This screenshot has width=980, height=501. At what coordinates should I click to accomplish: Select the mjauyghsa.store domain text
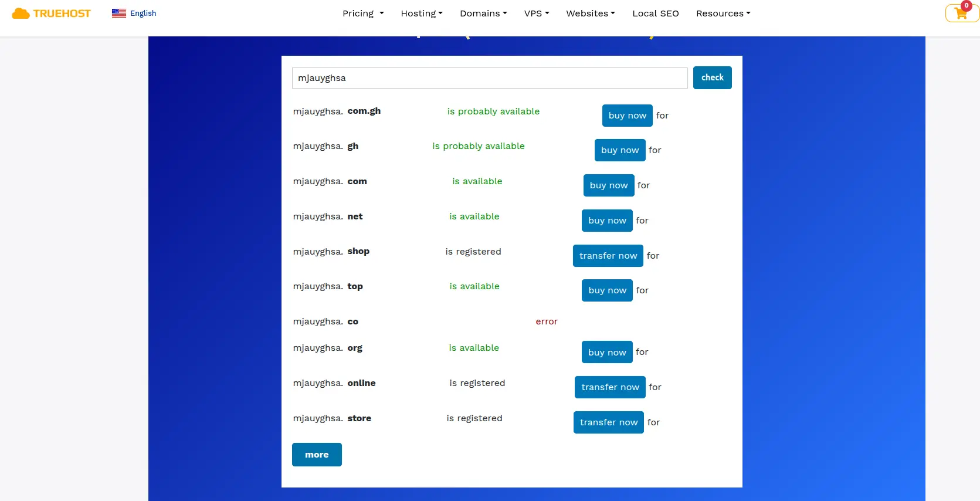point(332,418)
